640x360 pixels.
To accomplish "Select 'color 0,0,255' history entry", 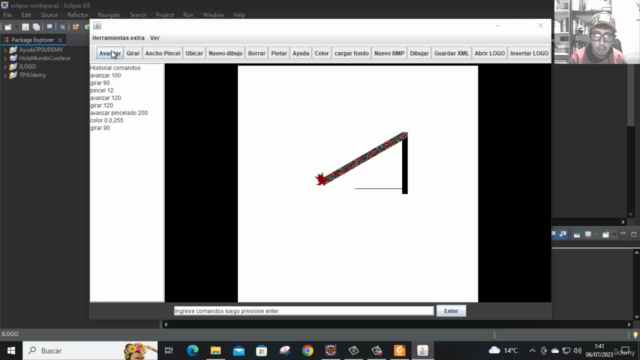I will click(x=107, y=120).
